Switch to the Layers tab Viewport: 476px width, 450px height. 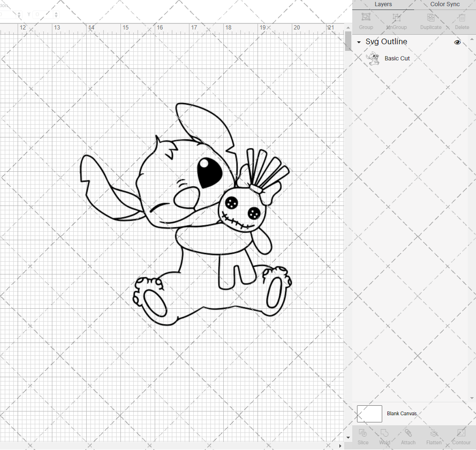point(383,4)
